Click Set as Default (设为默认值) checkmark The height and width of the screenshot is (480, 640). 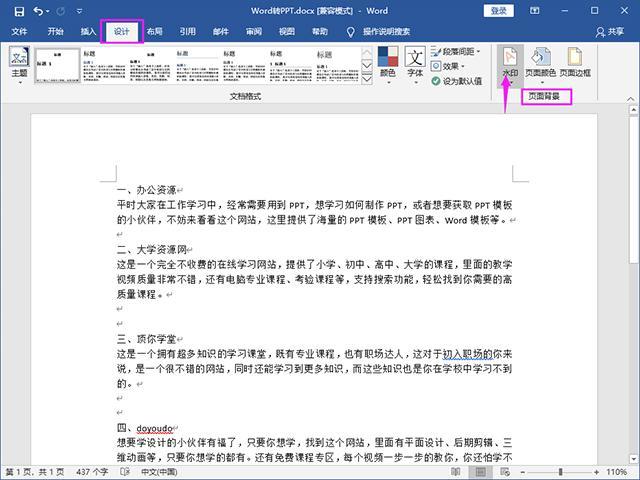[436, 81]
